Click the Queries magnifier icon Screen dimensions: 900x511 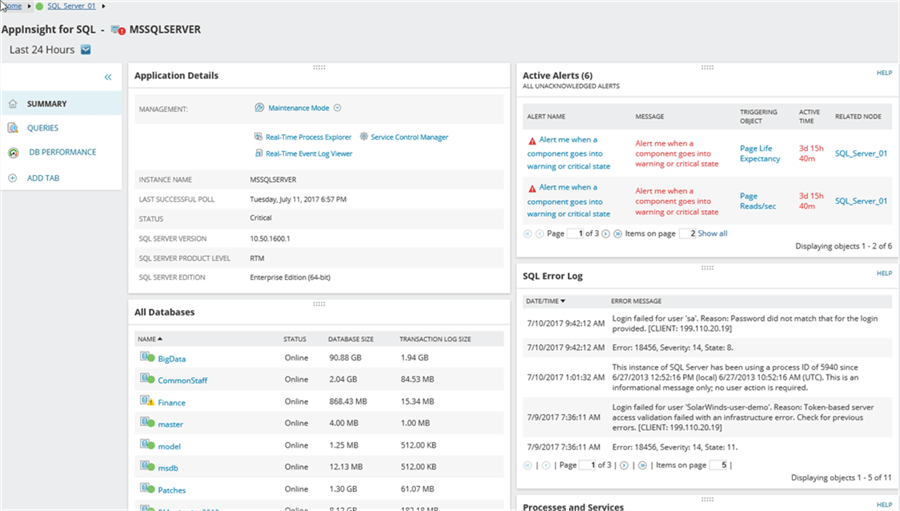pos(13,128)
